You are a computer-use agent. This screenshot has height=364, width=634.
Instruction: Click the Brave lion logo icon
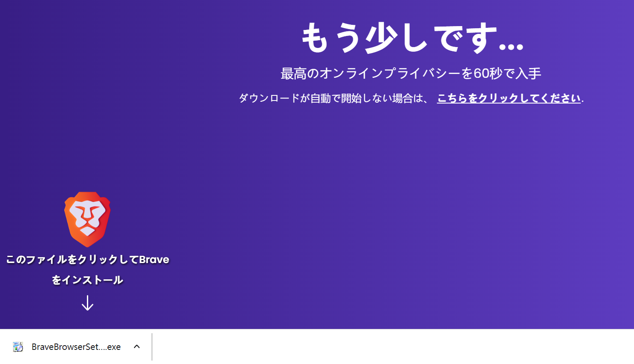point(87,219)
